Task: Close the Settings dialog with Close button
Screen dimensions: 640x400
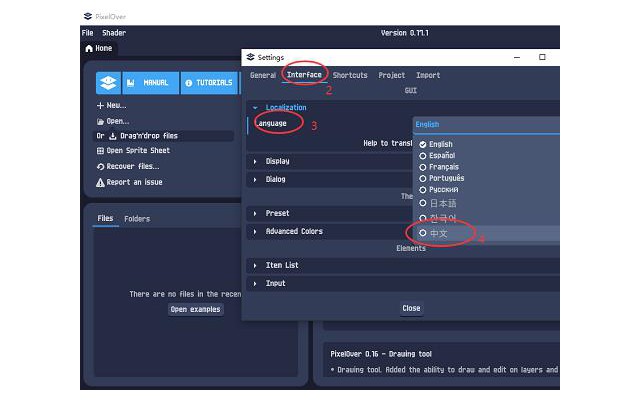Action: (x=411, y=309)
